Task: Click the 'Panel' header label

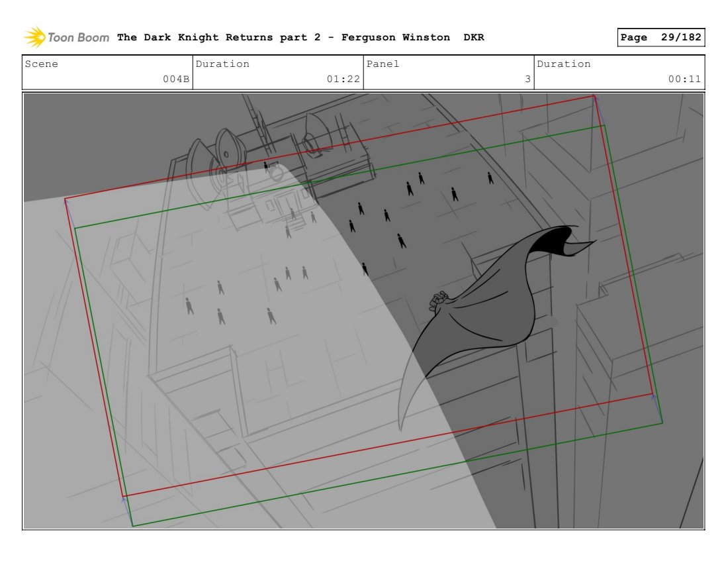Action: (383, 64)
